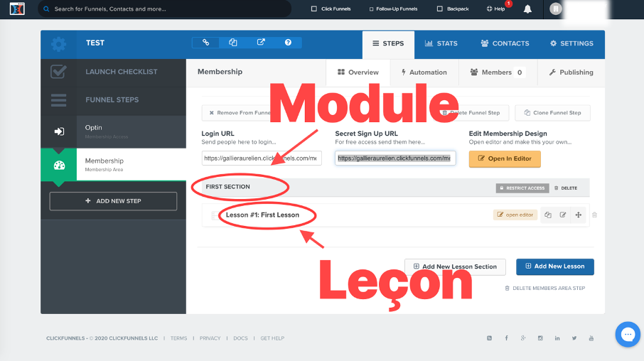Click open editor for First Lesson
The width and height of the screenshot is (644, 361).
(515, 215)
